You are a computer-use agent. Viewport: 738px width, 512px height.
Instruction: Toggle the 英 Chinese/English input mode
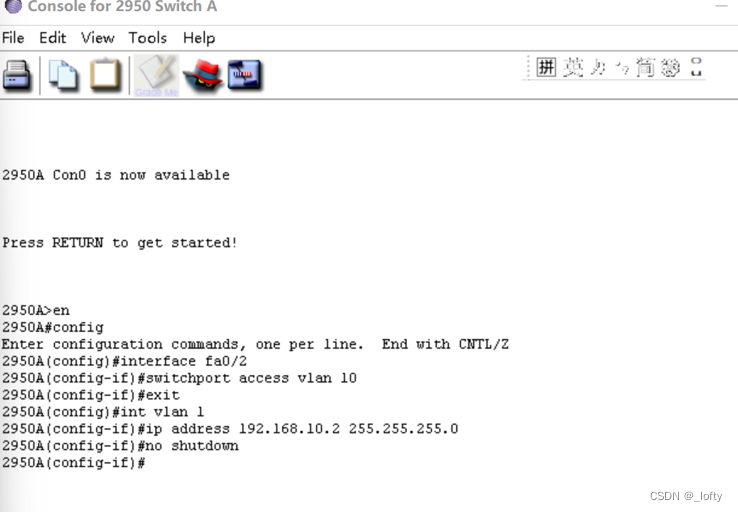pyautogui.click(x=572, y=68)
